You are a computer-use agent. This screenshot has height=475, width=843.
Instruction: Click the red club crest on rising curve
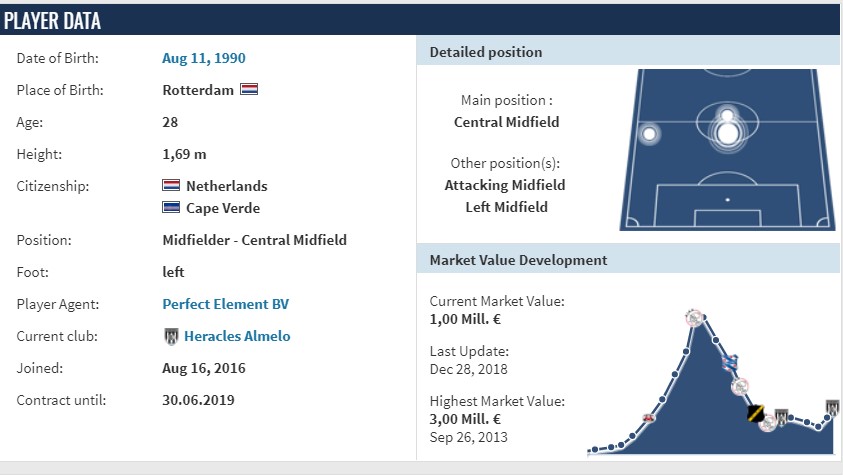(649, 418)
